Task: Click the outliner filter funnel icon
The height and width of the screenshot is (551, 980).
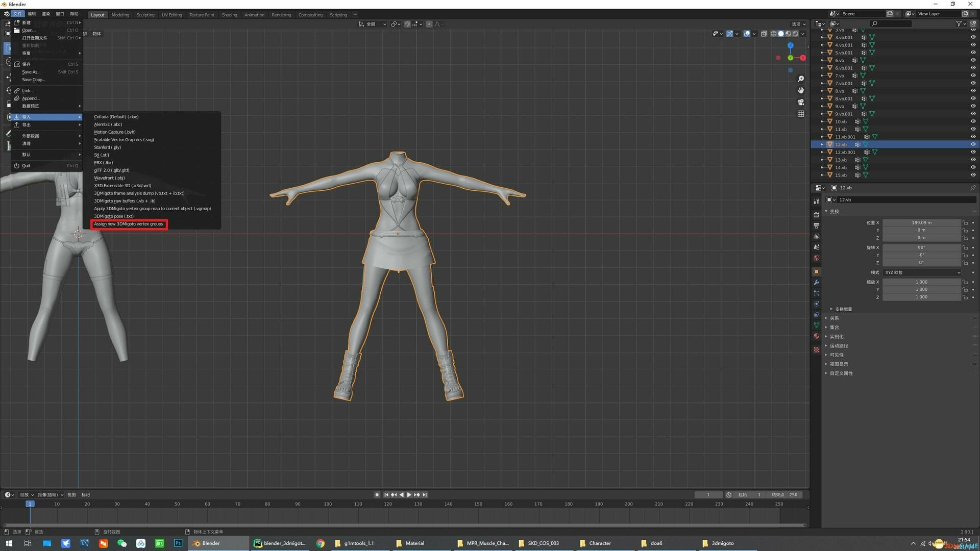Action: point(959,23)
